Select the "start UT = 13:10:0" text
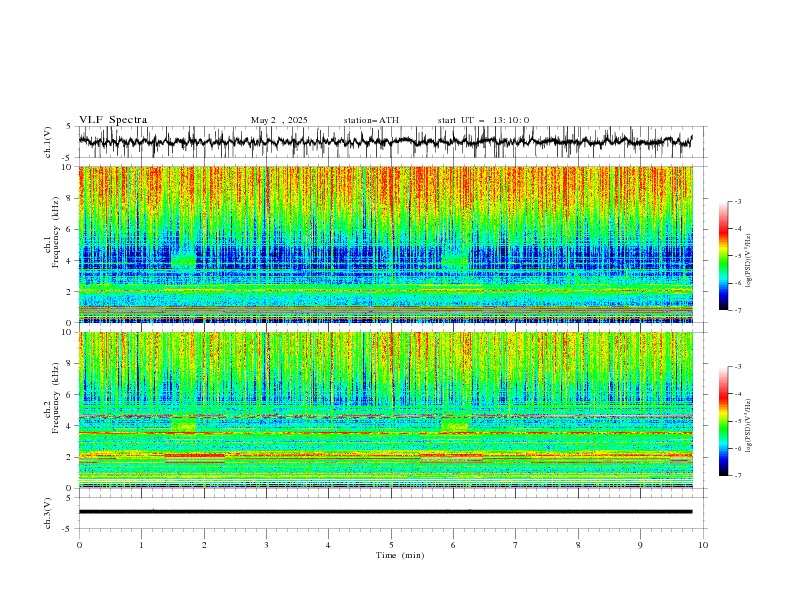This screenshot has height=612, width=792. click(483, 120)
